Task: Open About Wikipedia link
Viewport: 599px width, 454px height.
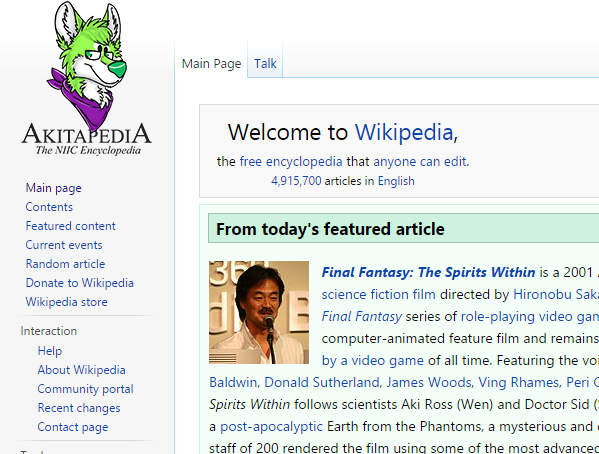Action: point(81,370)
